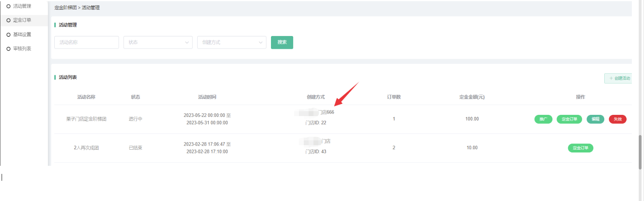The image size is (644, 201).
Task: Click 编辑 for the 进行中 activity
Action: pyautogui.click(x=595, y=119)
